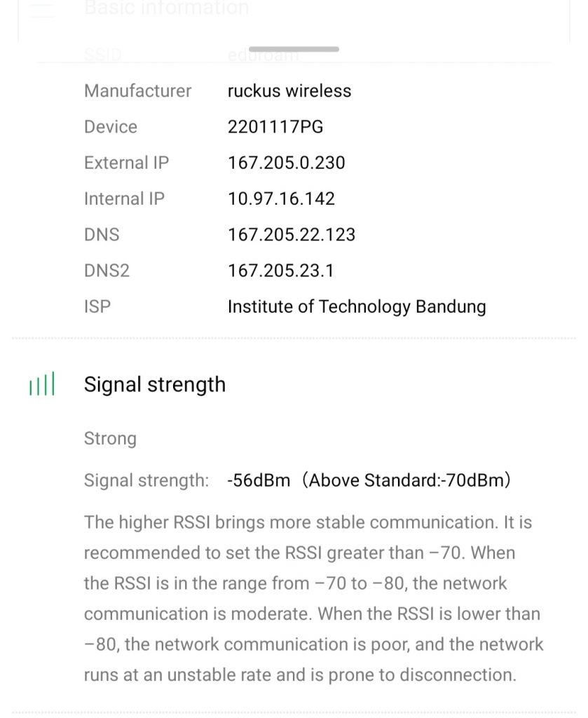
Task: Select internal IP address 10.97.16.142
Action: point(281,198)
